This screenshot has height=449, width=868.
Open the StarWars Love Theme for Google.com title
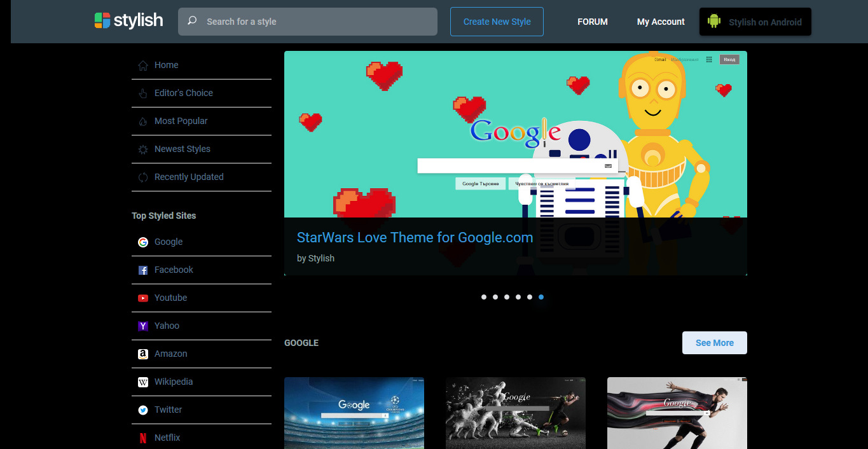coord(415,238)
